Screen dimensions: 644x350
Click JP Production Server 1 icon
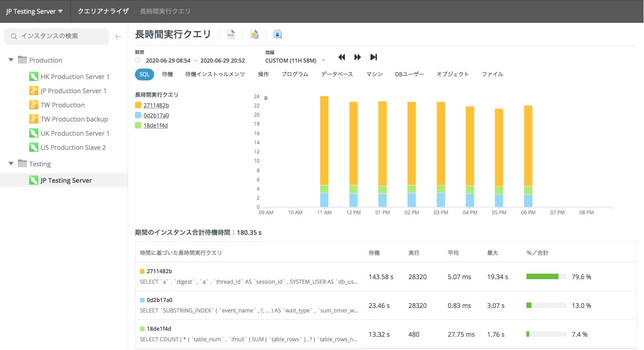click(x=33, y=90)
